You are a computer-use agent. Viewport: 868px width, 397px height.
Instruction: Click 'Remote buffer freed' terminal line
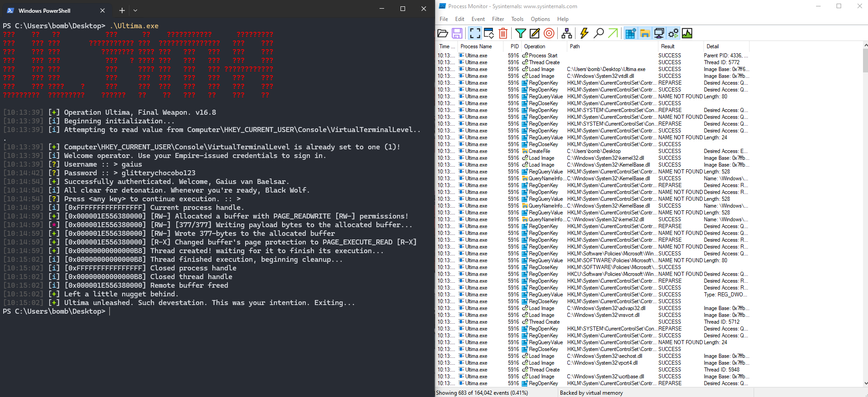coord(189,285)
